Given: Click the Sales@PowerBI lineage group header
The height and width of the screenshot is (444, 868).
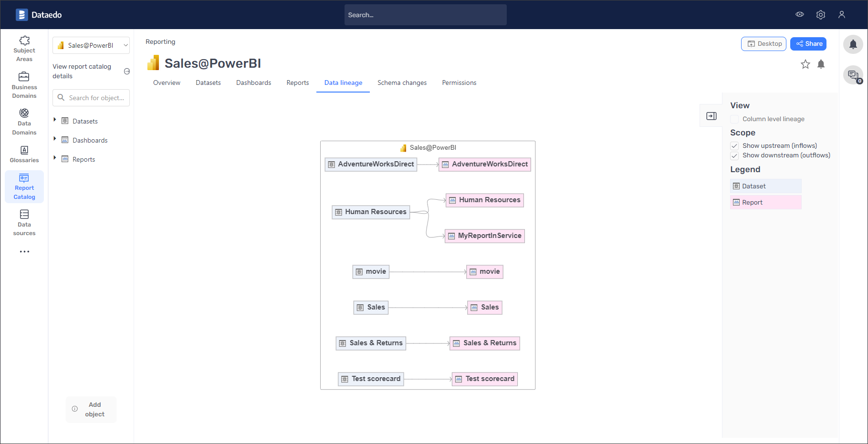Looking at the screenshot, I should pyautogui.click(x=428, y=147).
